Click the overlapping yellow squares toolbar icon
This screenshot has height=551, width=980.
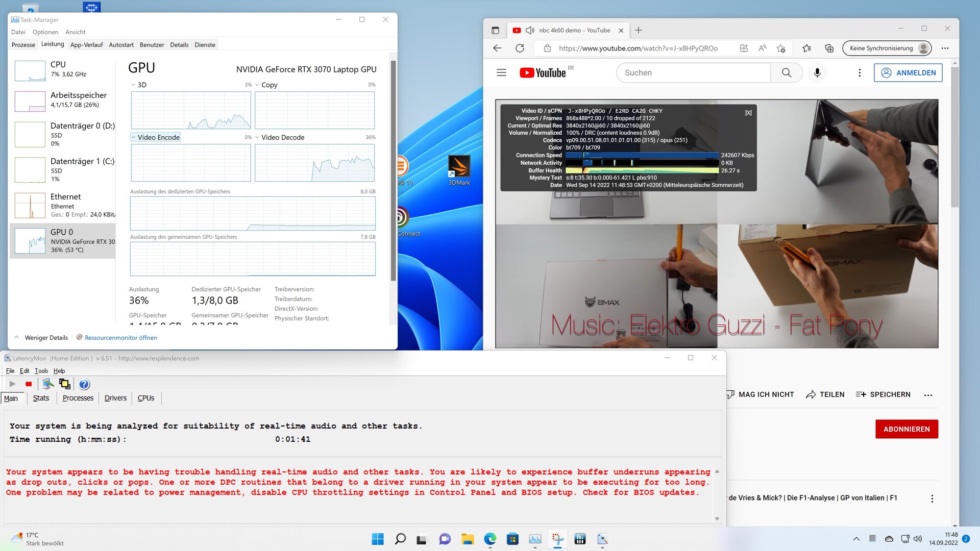pyautogui.click(x=65, y=384)
